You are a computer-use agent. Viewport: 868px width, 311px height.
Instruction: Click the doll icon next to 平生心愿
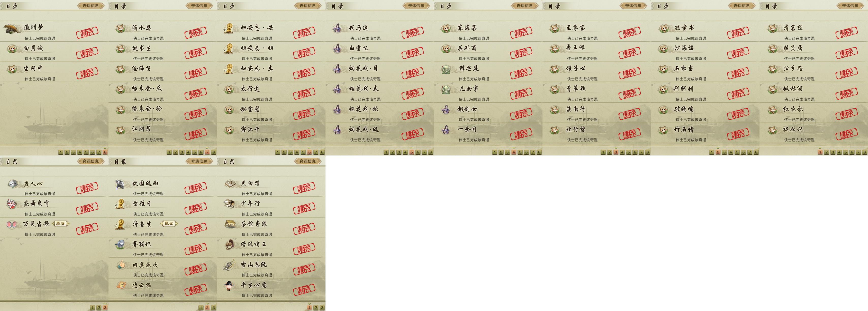[229, 285]
